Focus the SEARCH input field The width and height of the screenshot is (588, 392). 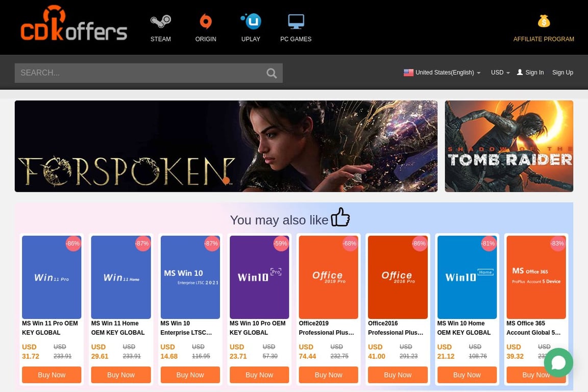149,73
